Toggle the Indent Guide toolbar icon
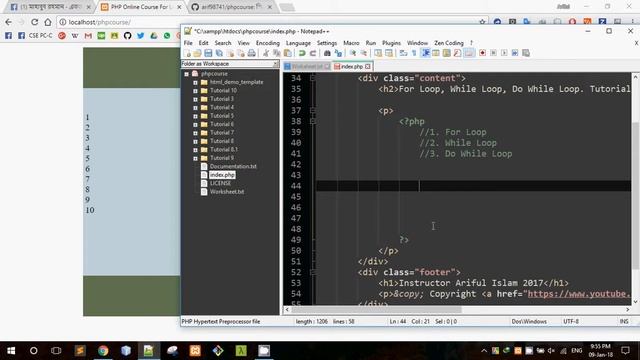The image size is (640, 360). [x=426, y=53]
